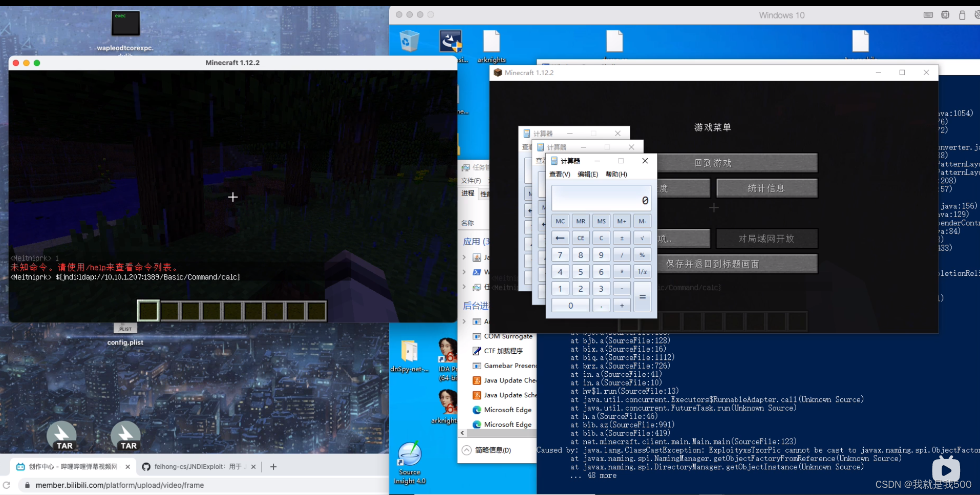The width and height of the screenshot is (980, 495).
Task: Open the wapleodtcorexpc exec file icon
Action: pos(125,23)
